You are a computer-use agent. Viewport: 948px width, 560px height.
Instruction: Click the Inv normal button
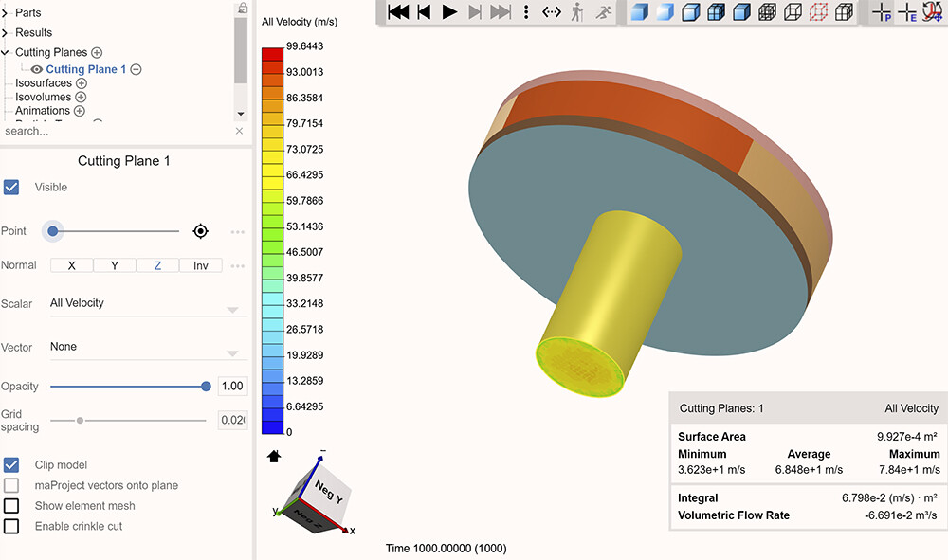pos(201,265)
